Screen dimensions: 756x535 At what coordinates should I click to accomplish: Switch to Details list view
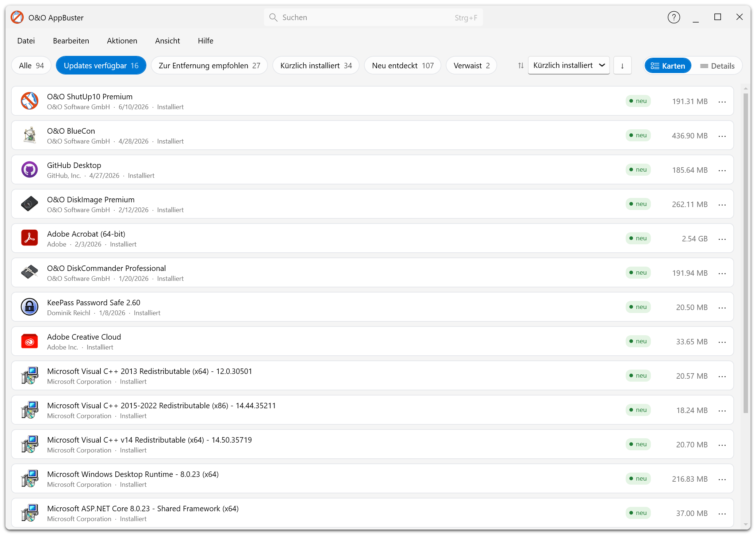tap(717, 66)
